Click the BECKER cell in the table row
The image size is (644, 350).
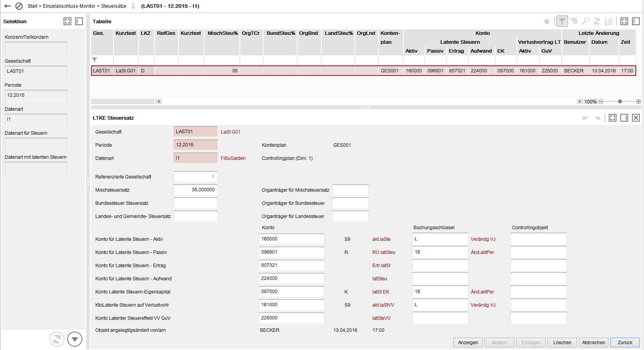575,71
